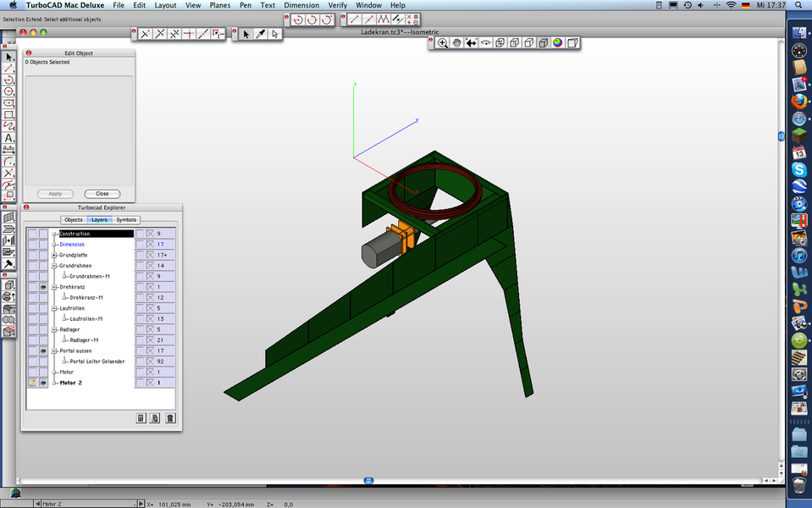Select the text tool in left toolbar

(x=8, y=137)
